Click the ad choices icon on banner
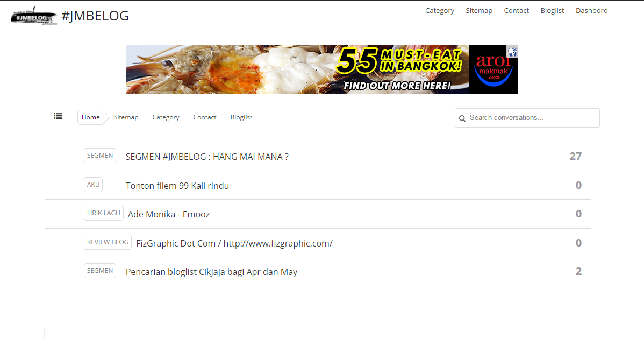 pos(512,52)
